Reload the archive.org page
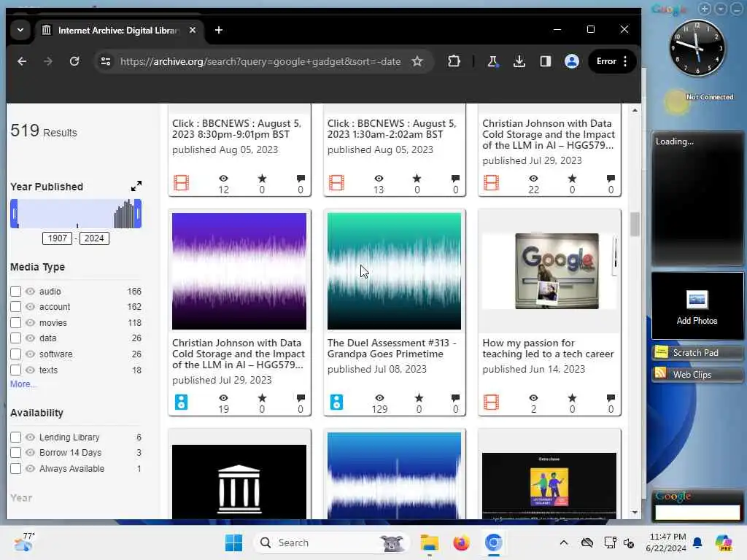The width and height of the screenshot is (747, 560). 74,61
